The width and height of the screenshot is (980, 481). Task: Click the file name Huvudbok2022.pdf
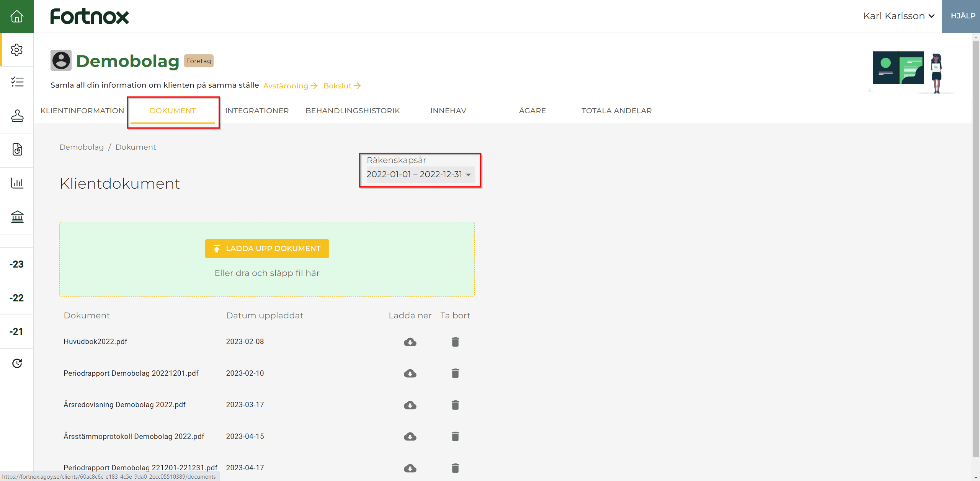tap(95, 341)
